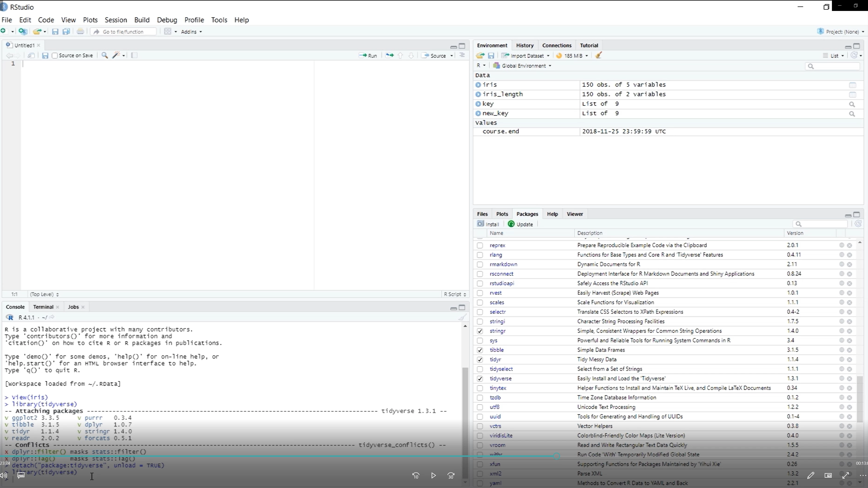This screenshot has height=488, width=868.
Task: View the iris data table icon
Action: 852,85
